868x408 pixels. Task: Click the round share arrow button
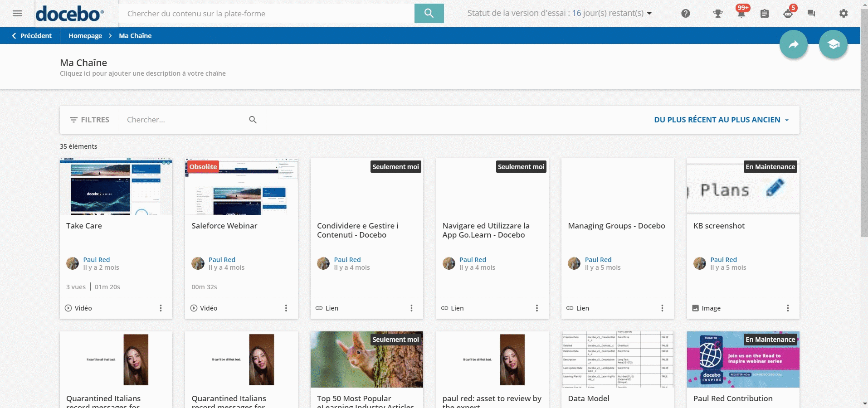[793, 44]
